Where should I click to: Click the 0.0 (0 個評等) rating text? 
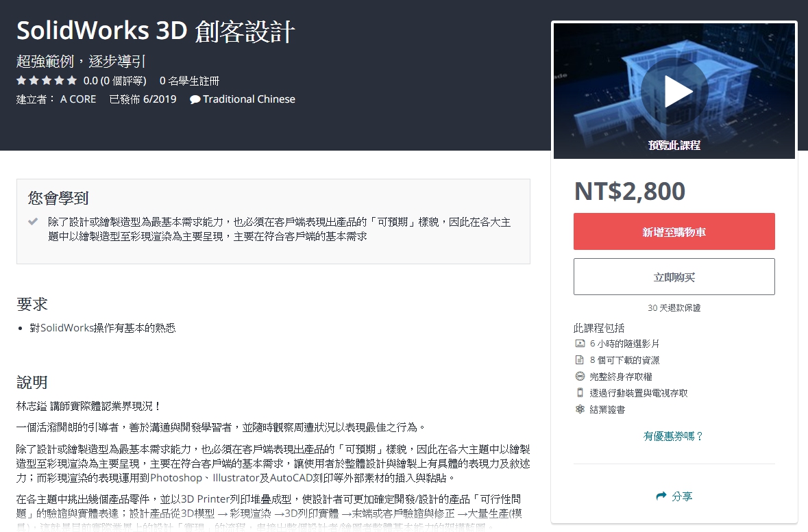(115, 81)
